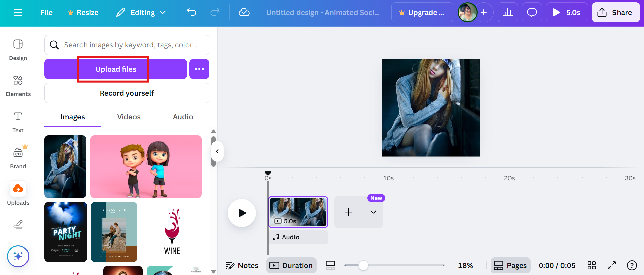Select the Save Our Date thumbnail
Viewport: 644px width, 275px height.
(114, 232)
